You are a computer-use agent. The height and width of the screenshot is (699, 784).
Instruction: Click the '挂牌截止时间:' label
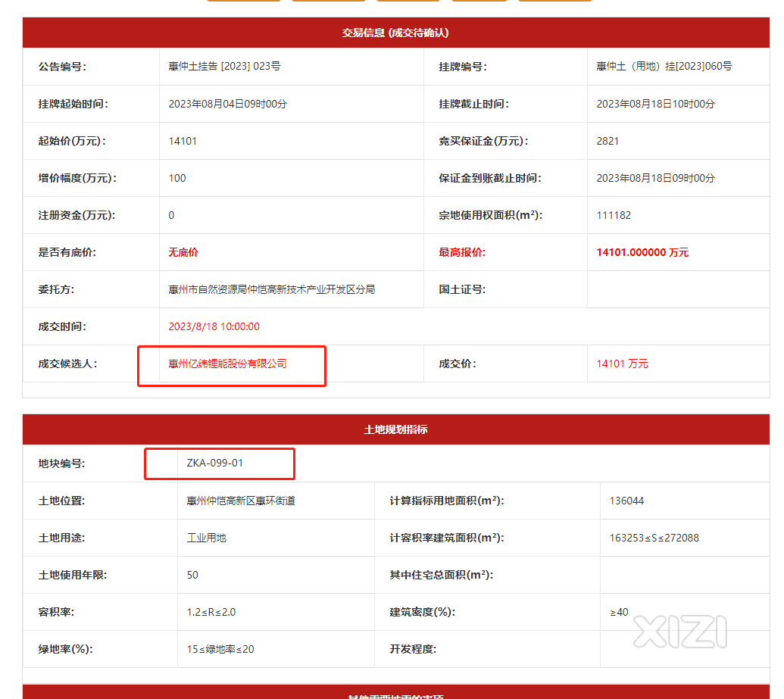click(x=474, y=104)
